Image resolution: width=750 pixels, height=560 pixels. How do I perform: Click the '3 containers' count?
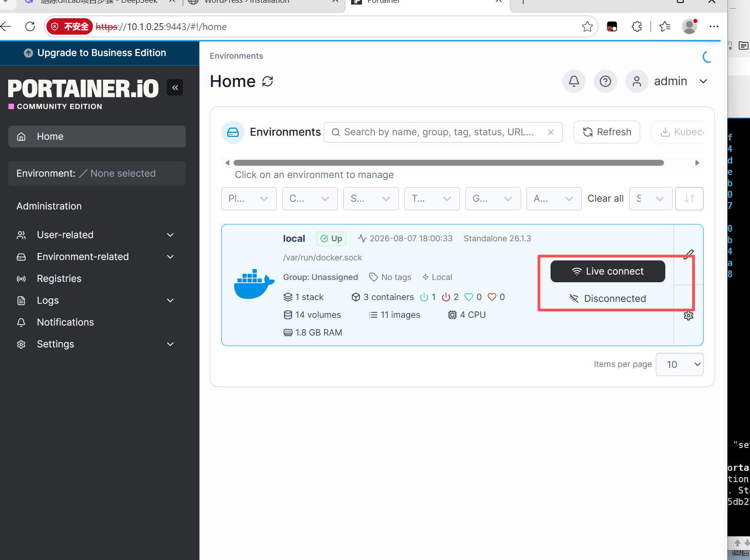pos(383,297)
